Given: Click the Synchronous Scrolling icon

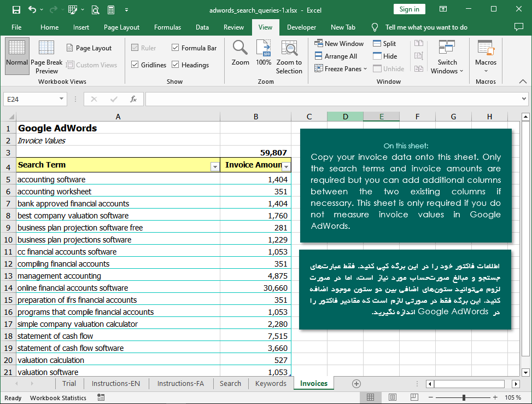Looking at the screenshot, I should coord(419,56).
